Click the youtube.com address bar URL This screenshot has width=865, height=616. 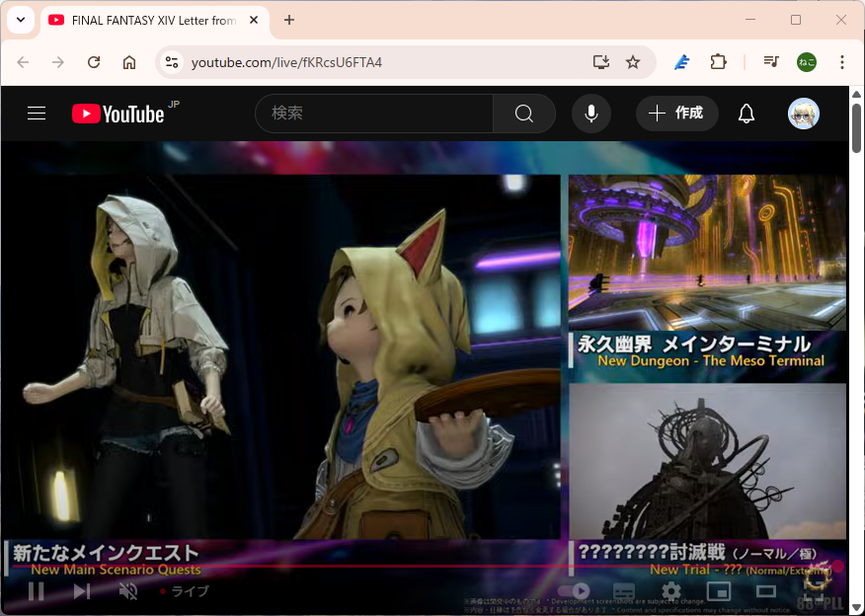[287, 62]
